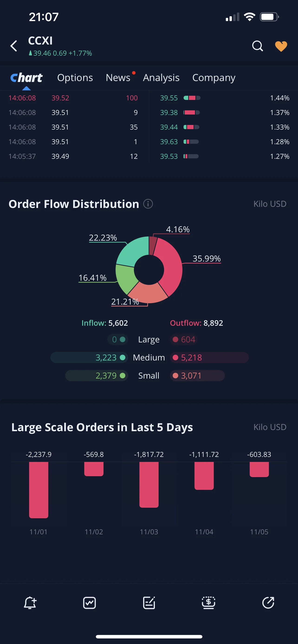Viewport: 298px width, 644px height.
Task: Open the Analysis tab
Action: [x=161, y=78]
